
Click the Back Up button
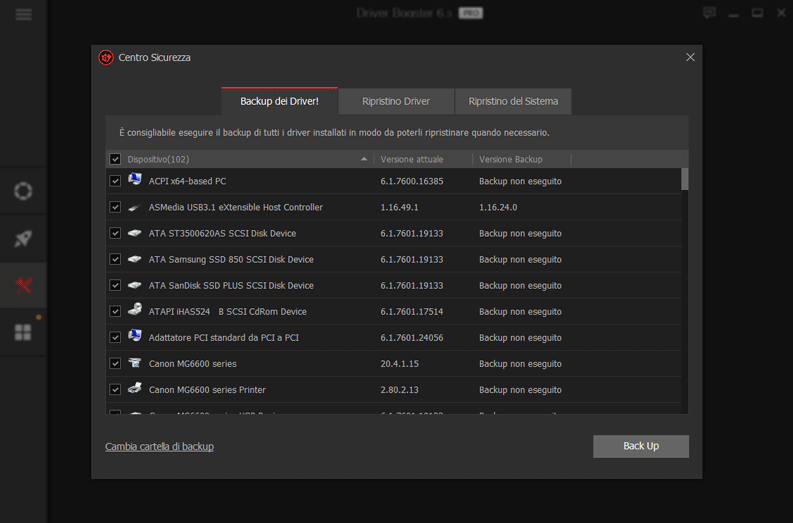tap(641, 446)
